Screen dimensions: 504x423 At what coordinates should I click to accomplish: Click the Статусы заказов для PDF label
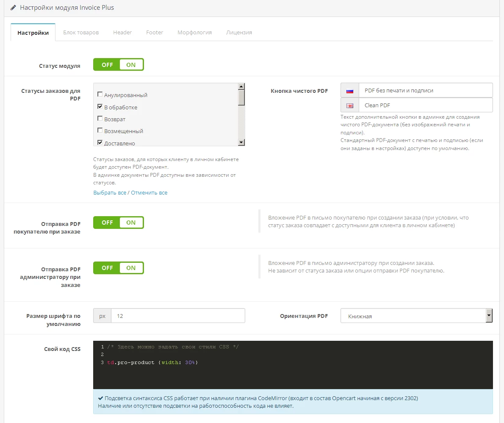pos(51,95)
